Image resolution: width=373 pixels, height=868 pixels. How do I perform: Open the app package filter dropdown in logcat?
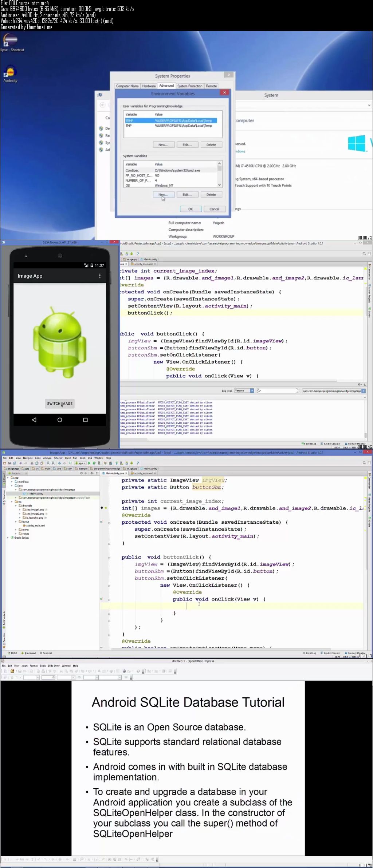pyautogui.click(x=334, y=391)
